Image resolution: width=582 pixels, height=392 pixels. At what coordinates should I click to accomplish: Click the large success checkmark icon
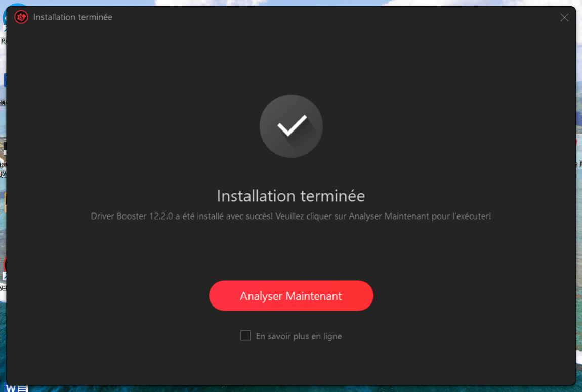(291, 126)
